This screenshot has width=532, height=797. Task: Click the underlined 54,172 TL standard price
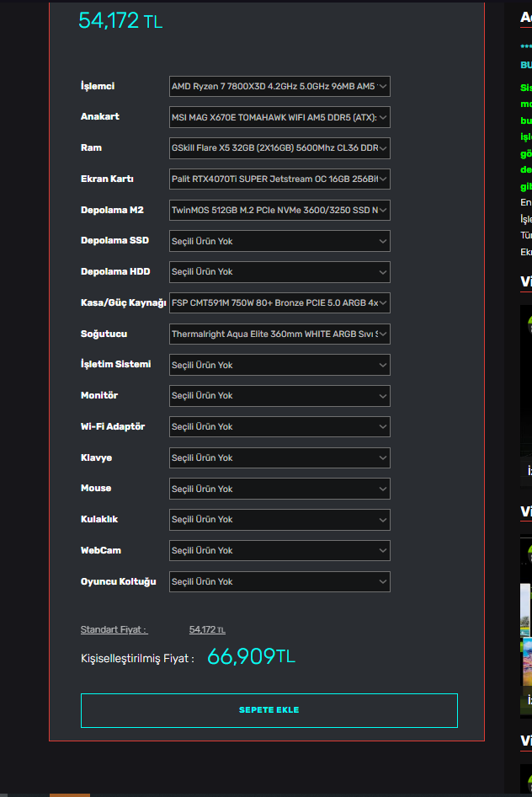tap(207, 630)
